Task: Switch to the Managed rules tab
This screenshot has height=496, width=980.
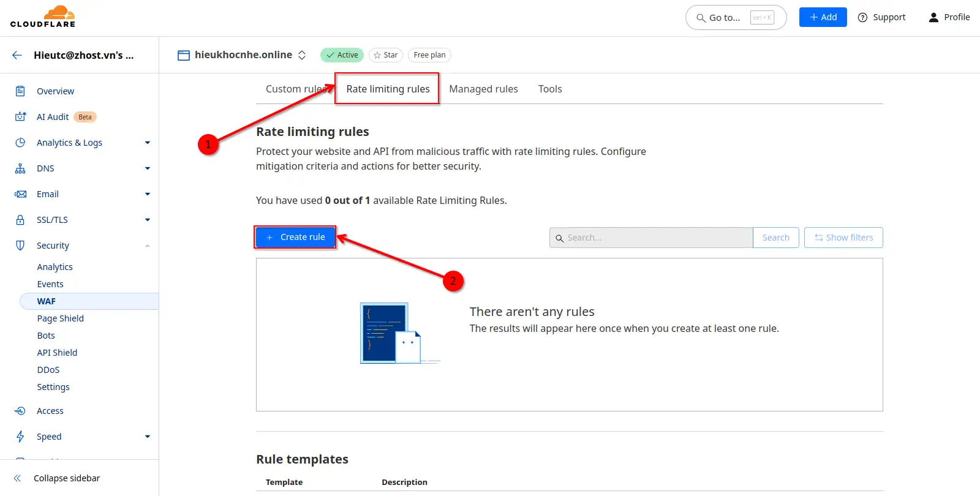Action: click(x=483, y=89)
